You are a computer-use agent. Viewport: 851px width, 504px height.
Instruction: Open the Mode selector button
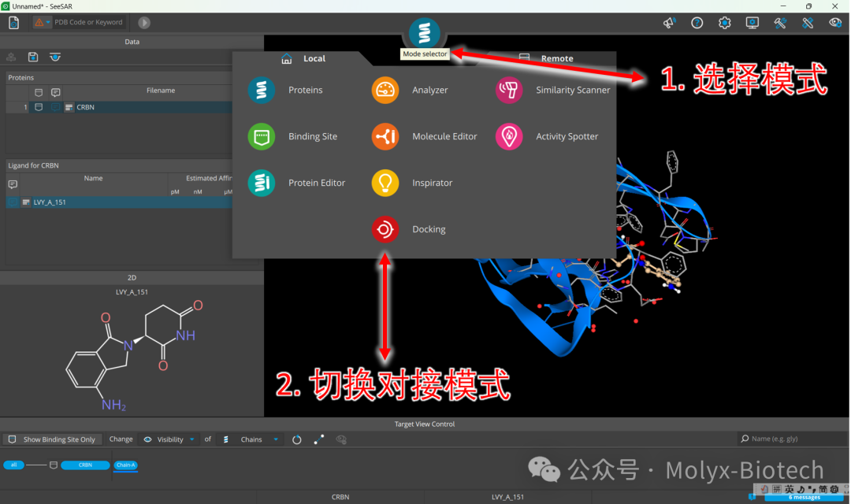[424, 33]
